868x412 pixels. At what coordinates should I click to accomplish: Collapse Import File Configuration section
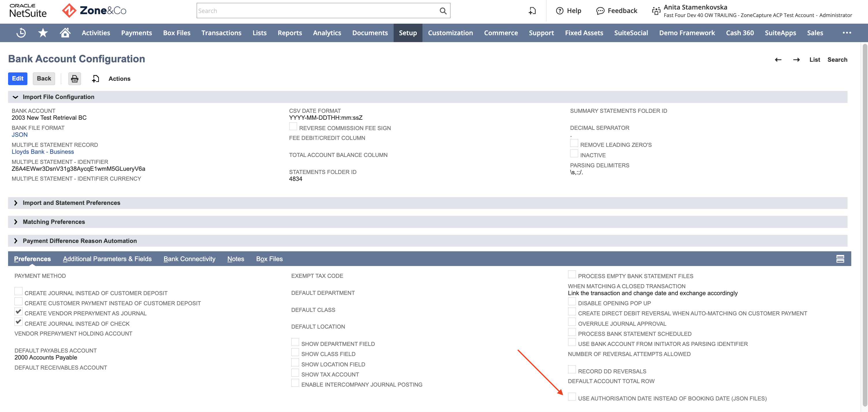tap(15, 97)
